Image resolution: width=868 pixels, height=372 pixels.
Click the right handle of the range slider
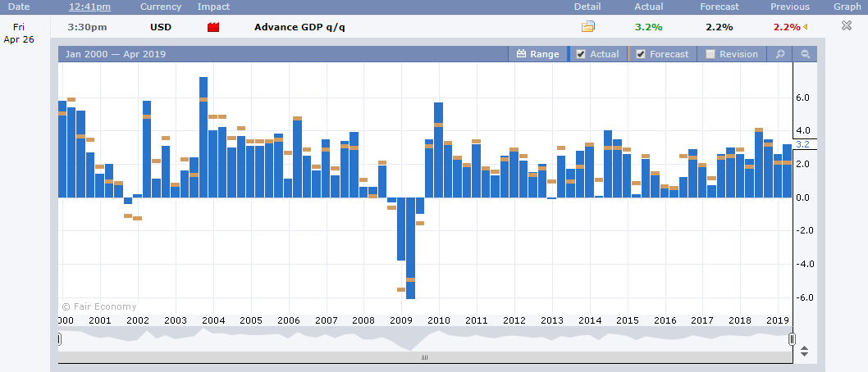pyautogui.click(x=792, y=339)
